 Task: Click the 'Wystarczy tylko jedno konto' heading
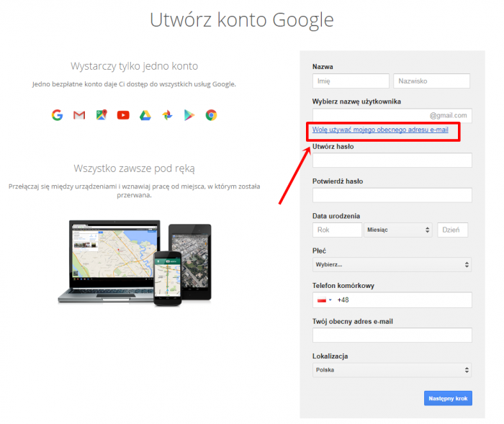point(135,66)
